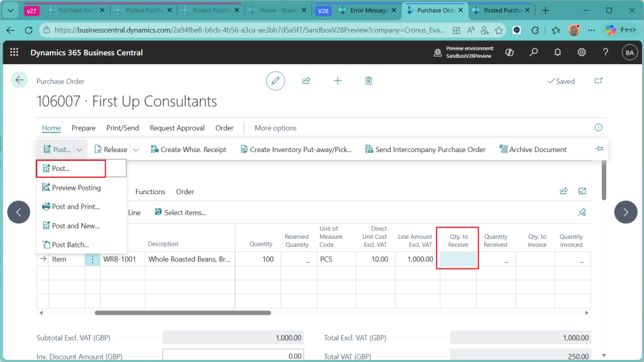Click the notifications bell icon

(557, 52)
